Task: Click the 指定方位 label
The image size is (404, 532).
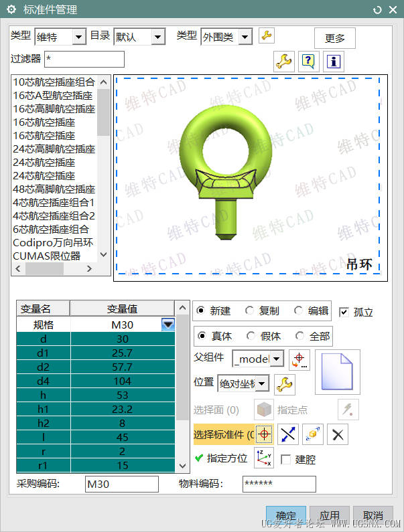Action: coord(227,458)
